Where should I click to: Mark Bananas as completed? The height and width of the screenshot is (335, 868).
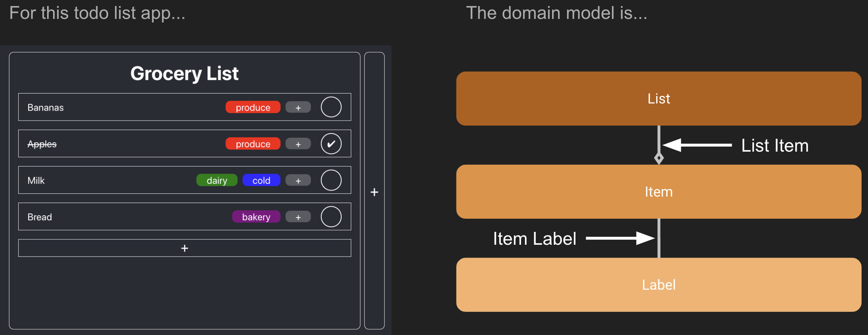331,107
